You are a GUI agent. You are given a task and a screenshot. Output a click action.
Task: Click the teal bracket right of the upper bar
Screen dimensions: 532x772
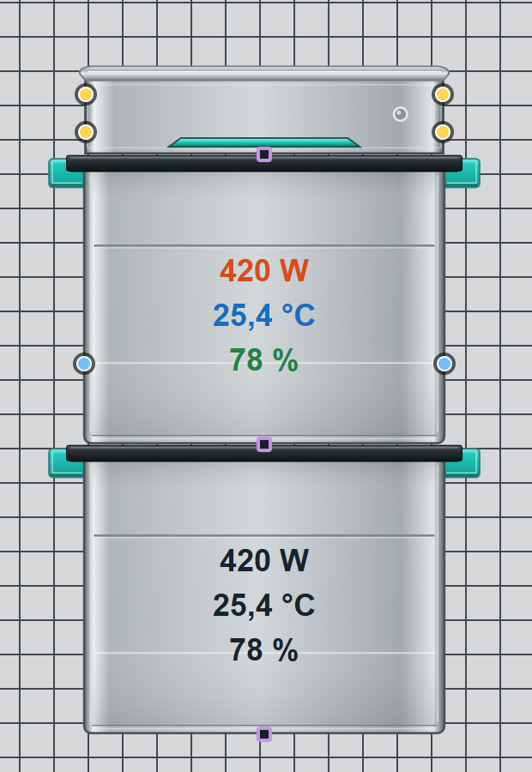(x=462, y=173)
